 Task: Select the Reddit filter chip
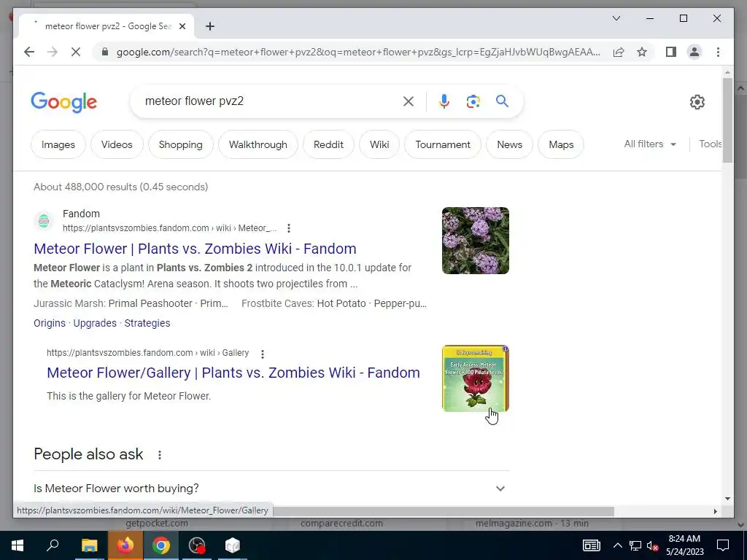(x=328, y=144)
